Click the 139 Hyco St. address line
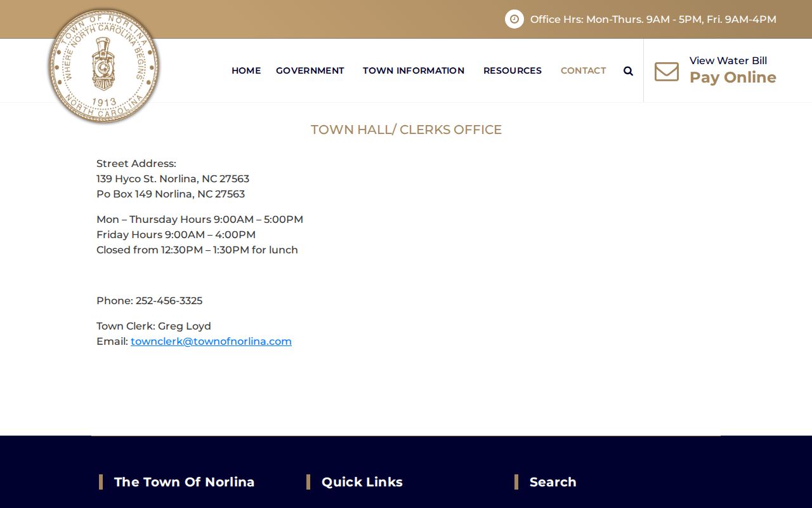The width and height of the screenshot is (812, 508). [x=173, y=178]
